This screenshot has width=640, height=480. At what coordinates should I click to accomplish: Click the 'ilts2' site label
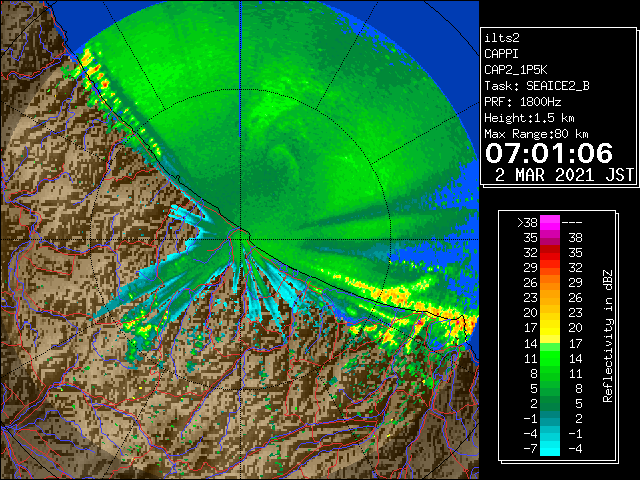click(x=502, y=38)
